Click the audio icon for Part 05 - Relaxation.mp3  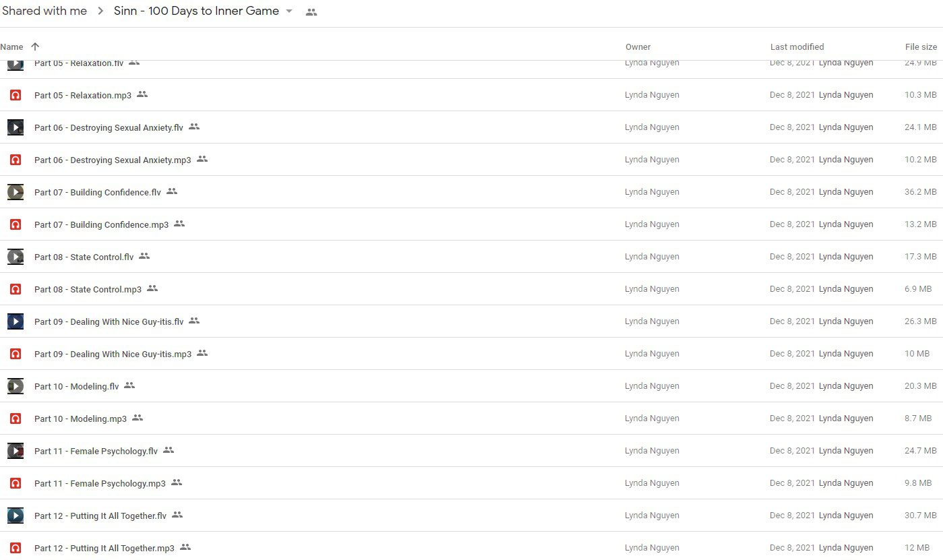tap(16, 95)
